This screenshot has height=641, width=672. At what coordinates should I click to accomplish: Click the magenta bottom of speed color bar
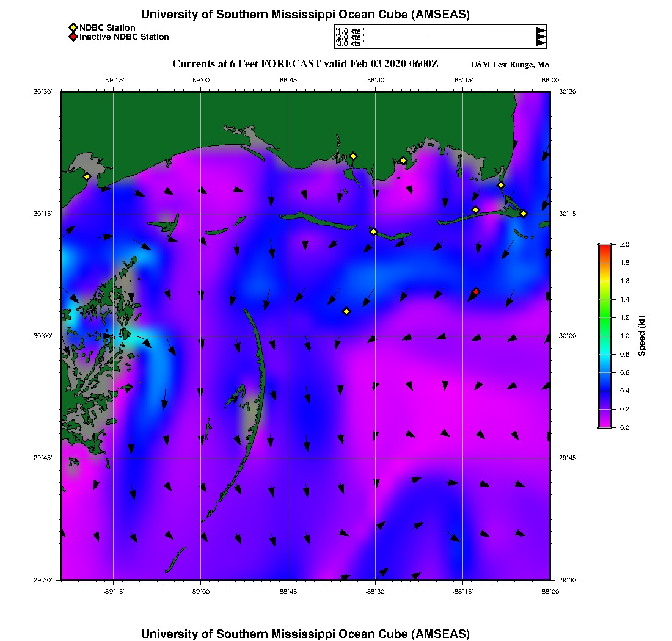click(604, 424)
